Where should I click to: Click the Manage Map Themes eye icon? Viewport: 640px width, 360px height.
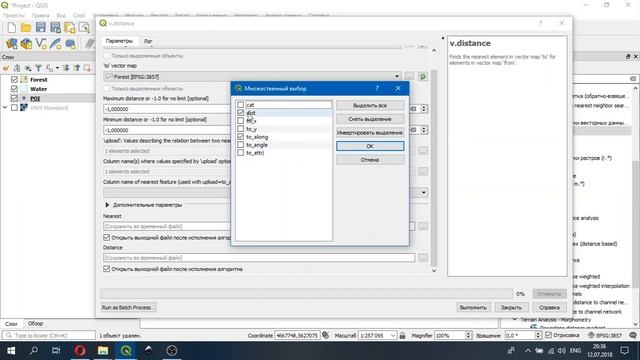[x=28, y=68]
